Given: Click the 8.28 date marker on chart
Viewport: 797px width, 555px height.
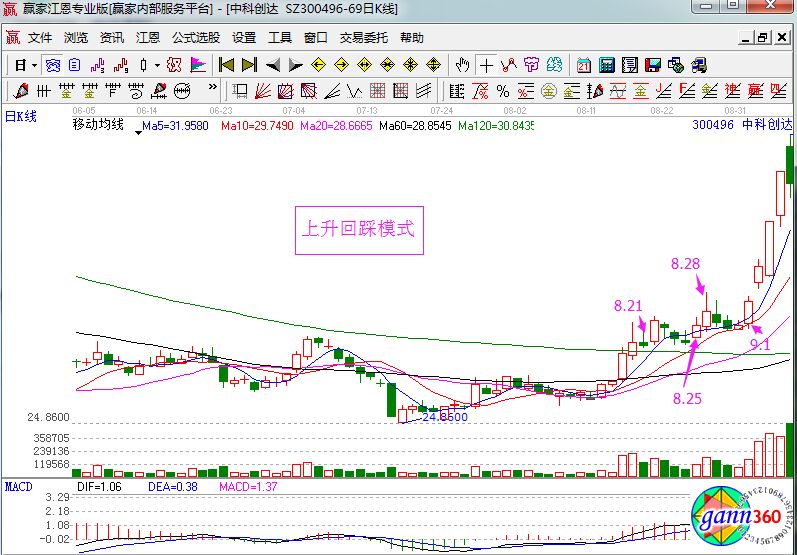Looking at the screenshot, I should [x=685, y=263].
